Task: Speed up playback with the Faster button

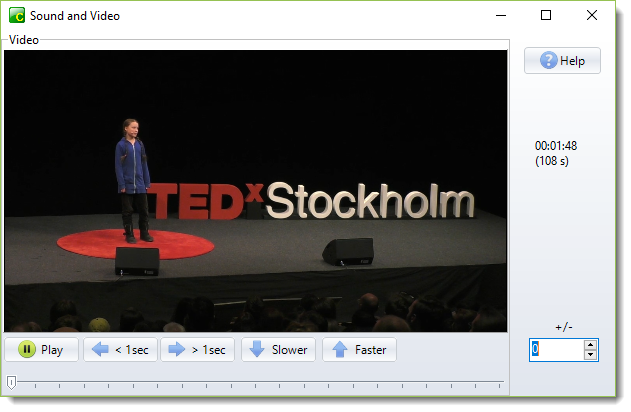Action: pos(359,350)
